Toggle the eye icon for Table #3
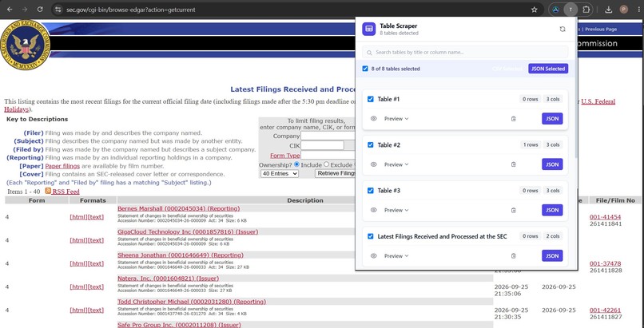The height and width of the screenshot is (328, 644). (x=373, y=210)
